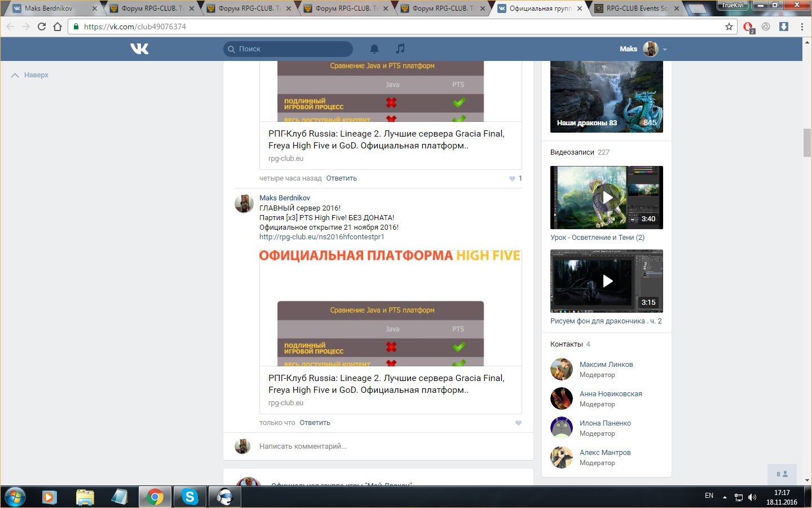812x508 pixels.
Task: Click the VK logo icon
Action: (139, 49)
